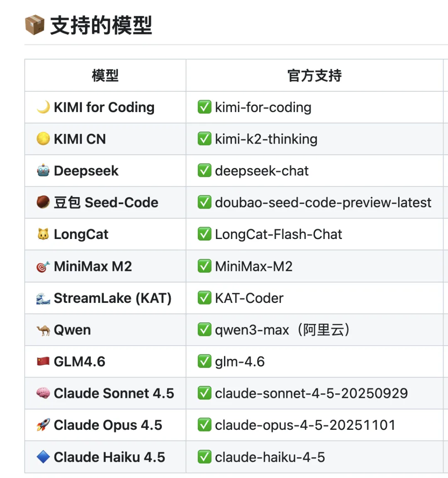Click the full moon icon beside KIMI CN
The image size is (448, 478).
click(x=43, y=139)
